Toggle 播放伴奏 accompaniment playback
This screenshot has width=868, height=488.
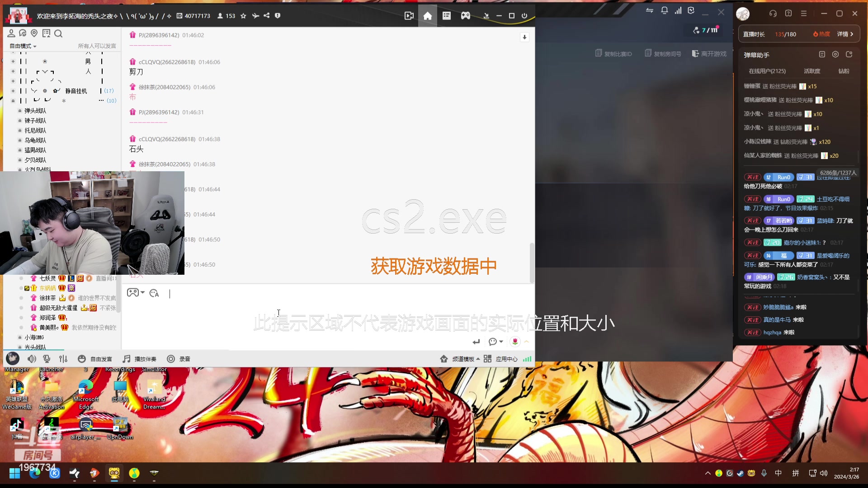coord(140,359)
